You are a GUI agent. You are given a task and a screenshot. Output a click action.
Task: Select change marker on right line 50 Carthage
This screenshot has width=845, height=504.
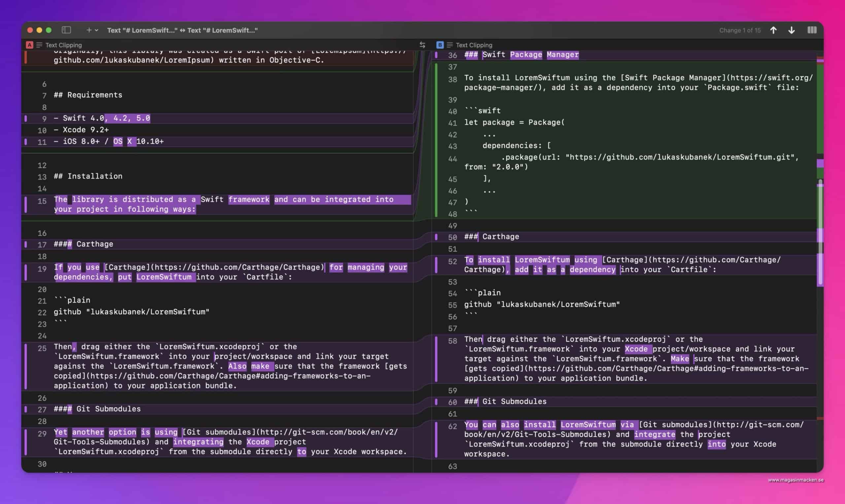[x=436, y=237]
